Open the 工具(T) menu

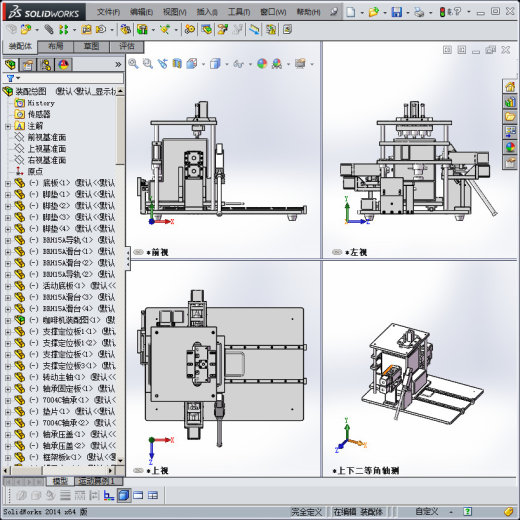(239, 12)
